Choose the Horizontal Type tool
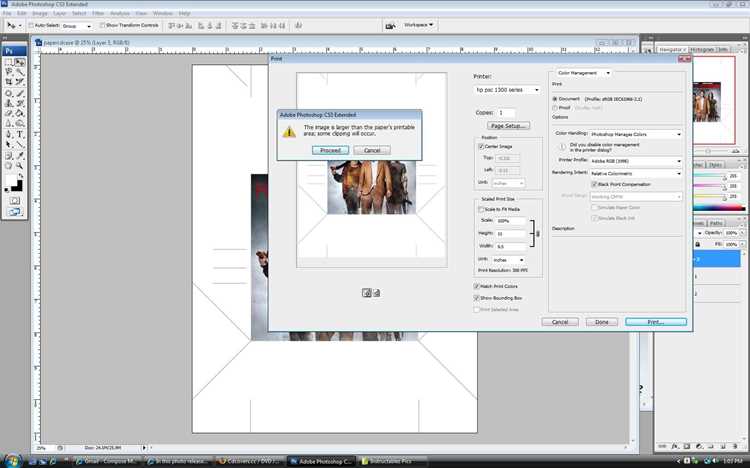Image resolution: width=750 pixels, height=468 pixels. 20,134
